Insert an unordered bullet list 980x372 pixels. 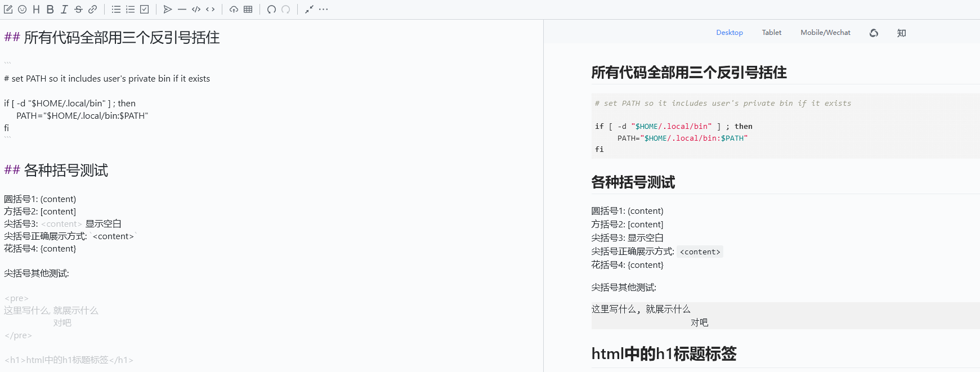click(116, 9)
